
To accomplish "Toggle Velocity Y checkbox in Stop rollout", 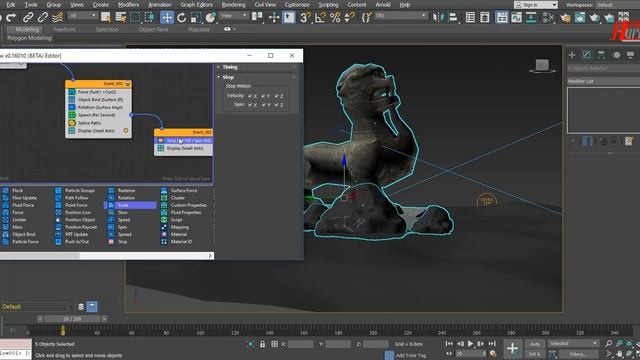I will pyautogui.click(x=263, y=96).
